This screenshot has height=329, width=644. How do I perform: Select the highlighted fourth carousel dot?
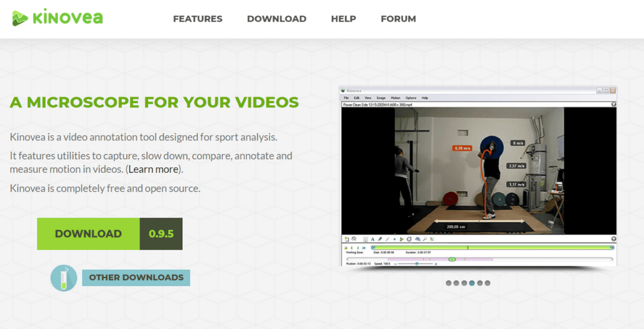[472, 283]
